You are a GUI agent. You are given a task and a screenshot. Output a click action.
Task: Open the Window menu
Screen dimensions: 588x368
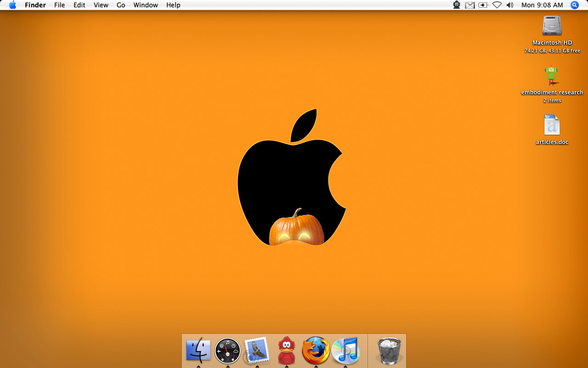coord(146,5)
